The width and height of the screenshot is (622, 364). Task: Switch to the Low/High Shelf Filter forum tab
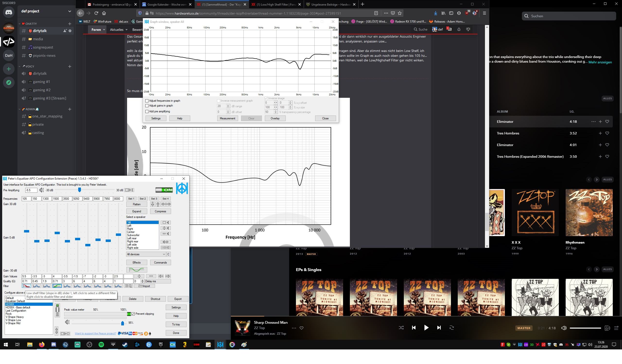pos(276,4)
